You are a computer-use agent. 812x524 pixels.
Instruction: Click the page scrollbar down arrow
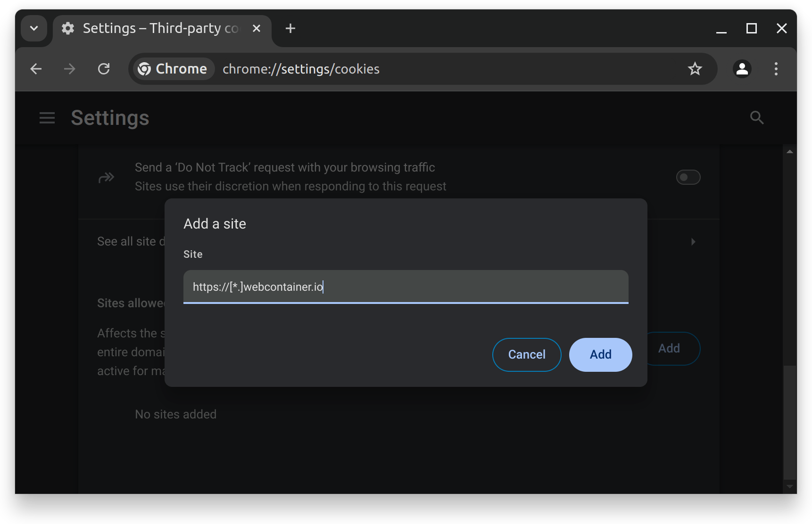[x=789, y=486]
